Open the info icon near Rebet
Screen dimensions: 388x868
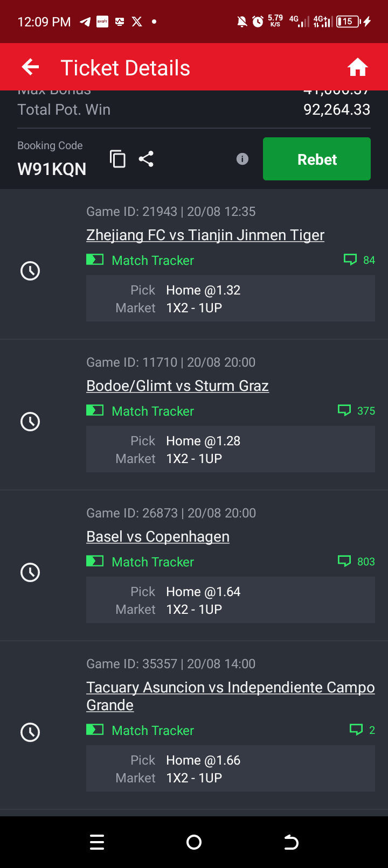pos(242,159)
